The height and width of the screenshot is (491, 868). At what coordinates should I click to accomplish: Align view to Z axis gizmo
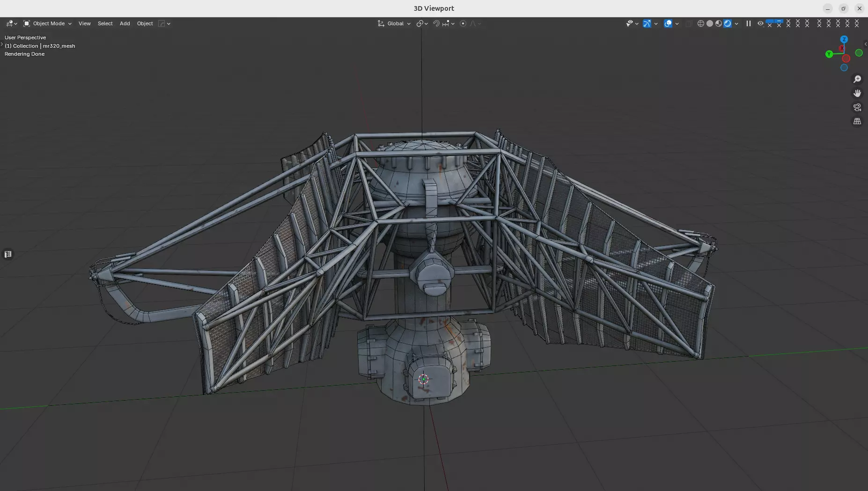pos(844,39)
